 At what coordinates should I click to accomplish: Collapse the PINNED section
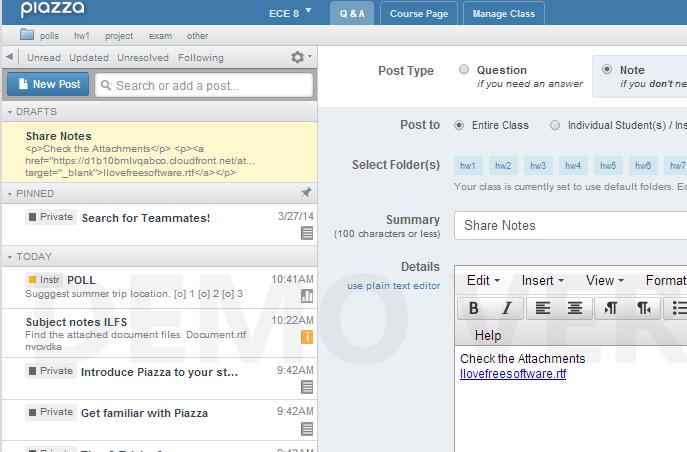click(x=10, y=194)
